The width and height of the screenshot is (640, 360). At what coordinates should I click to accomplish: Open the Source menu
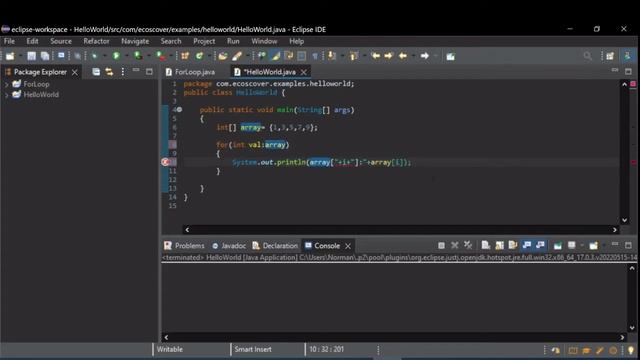(x=61, y=41)
